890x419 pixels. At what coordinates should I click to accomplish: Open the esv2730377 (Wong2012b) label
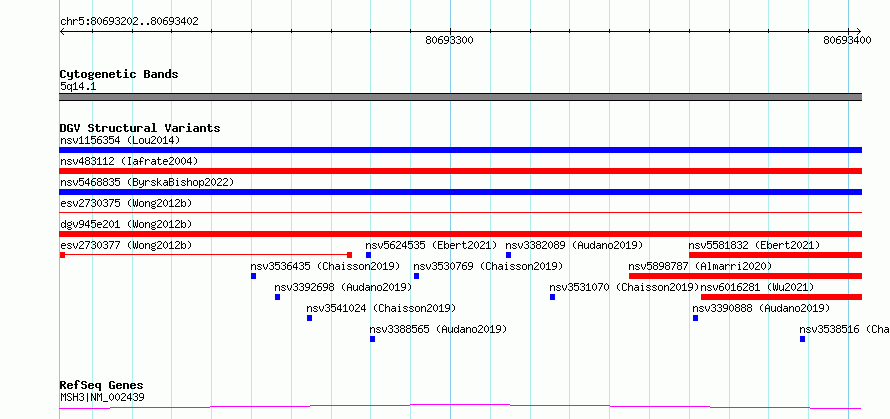126,245
